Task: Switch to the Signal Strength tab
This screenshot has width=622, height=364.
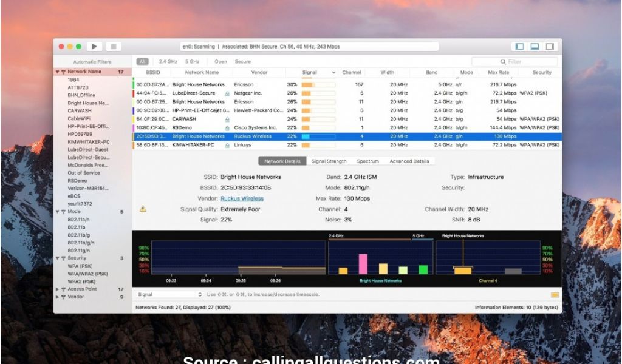Action: [x=329, y=161]
